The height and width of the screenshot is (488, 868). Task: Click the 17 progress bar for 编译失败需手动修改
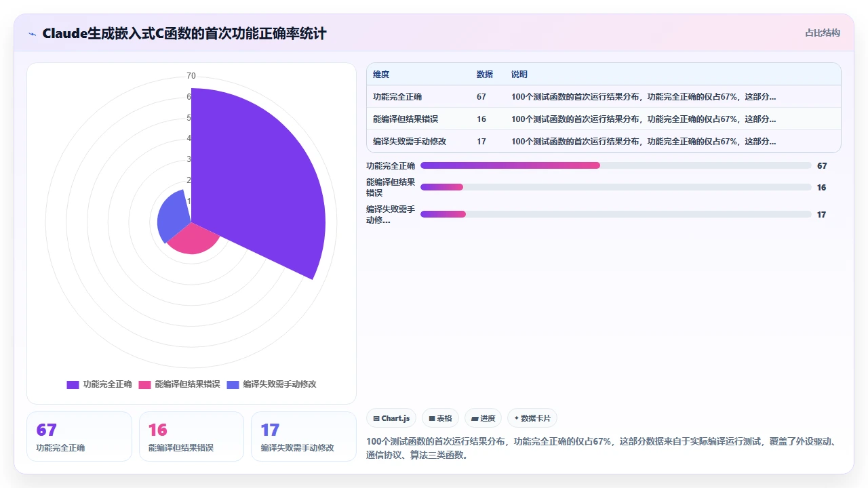click(x=616, y=214)
